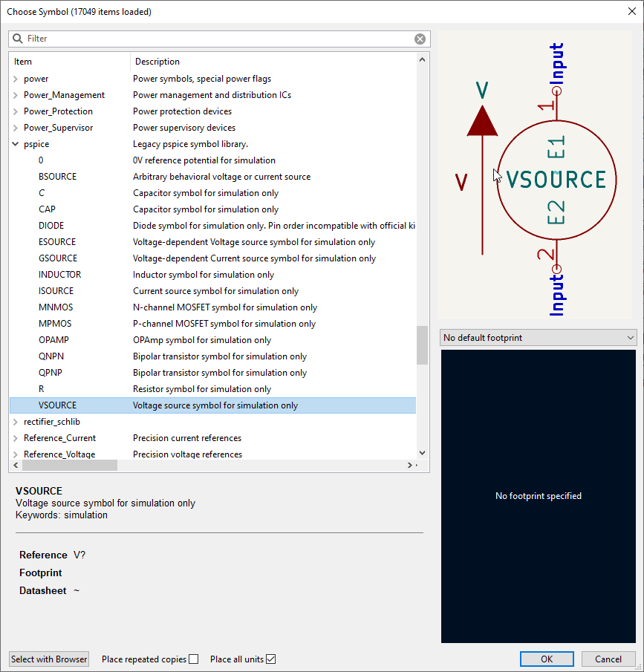Viewport: 644px width, 672px height.
Task: Collapse the pspice library tree node
Action: (x=16, y=144)
